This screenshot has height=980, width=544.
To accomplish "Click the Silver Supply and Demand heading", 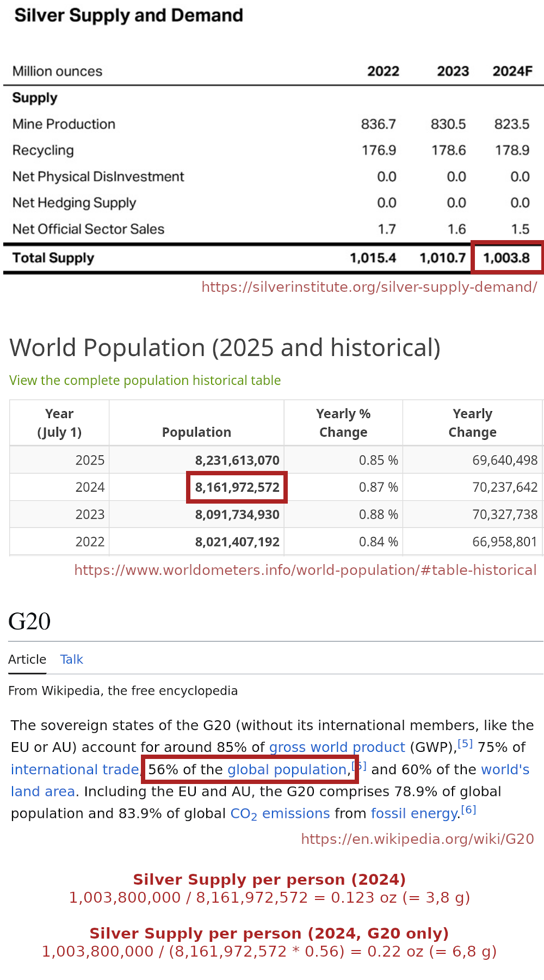I will pos(129,15).
